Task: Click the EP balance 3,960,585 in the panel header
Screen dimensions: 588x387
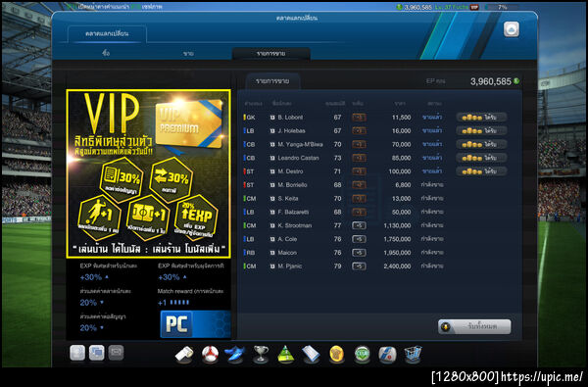Action: (x=491, y=81)
